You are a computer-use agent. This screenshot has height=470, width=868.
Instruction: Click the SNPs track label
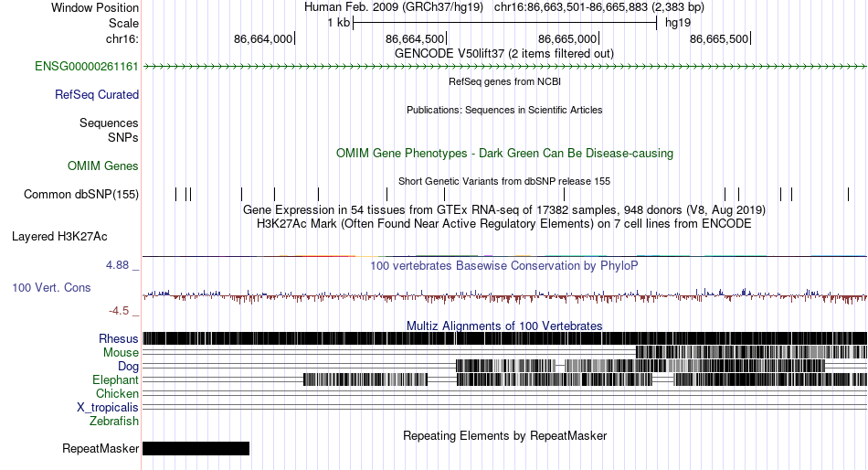pos(123,137)
